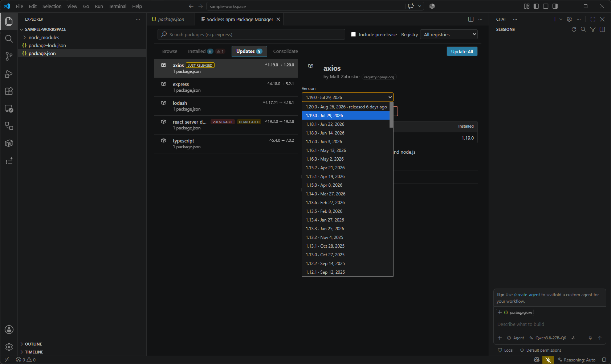
Task: Switch to the Browse tab
Action: pyautogui.click(x=170, y=51)
